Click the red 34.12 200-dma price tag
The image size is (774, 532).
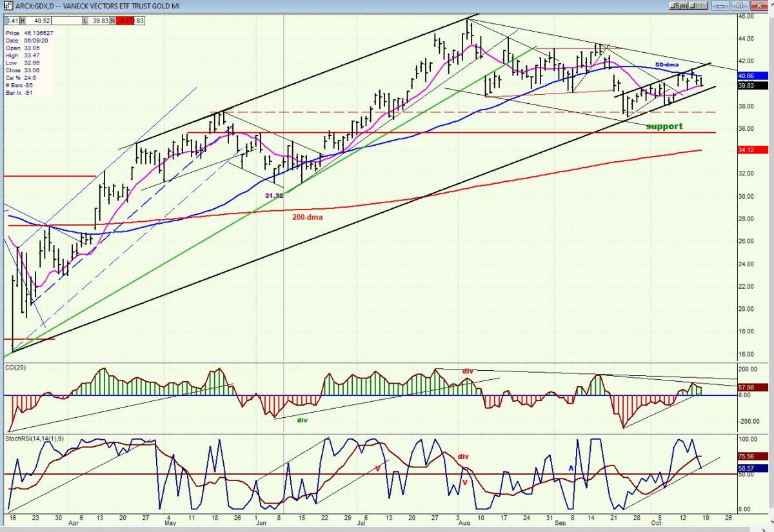pos(752,150)
